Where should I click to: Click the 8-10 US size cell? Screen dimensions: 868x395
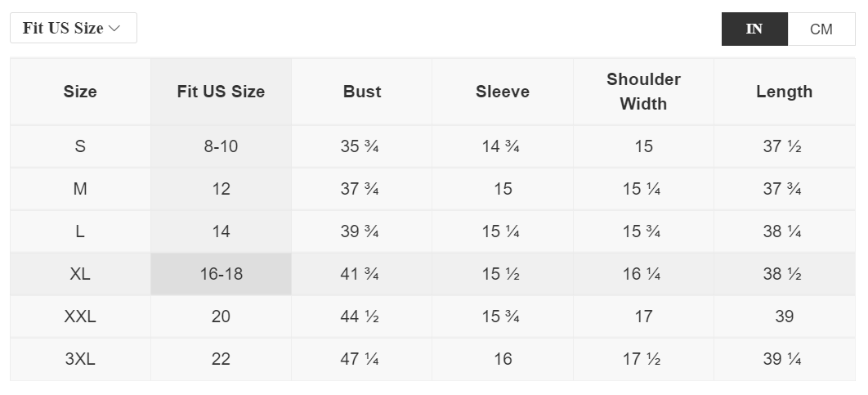tap(221, 146)
